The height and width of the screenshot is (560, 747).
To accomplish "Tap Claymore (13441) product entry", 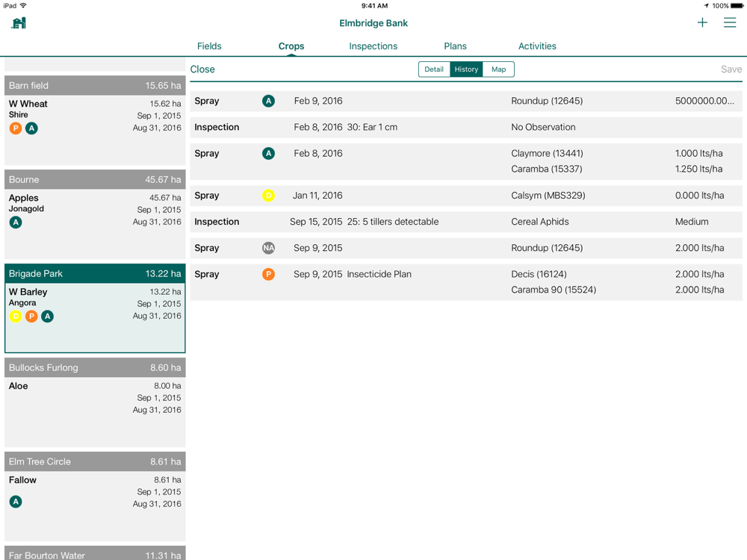I will pyautogui.click(x=547, y=153).
